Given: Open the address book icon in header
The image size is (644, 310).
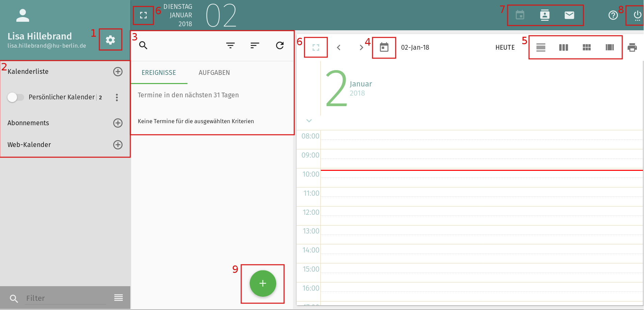Looking at the screenshot, I should point(545,15).
